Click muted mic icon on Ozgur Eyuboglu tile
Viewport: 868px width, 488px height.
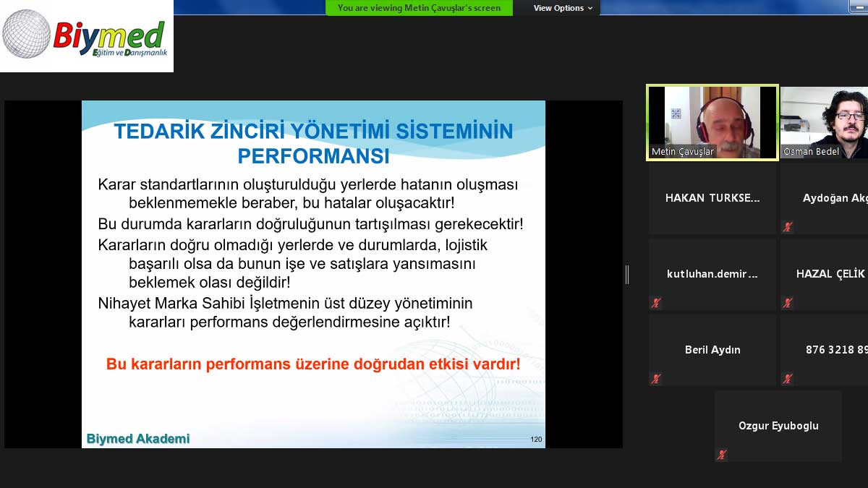click(721, 455)
